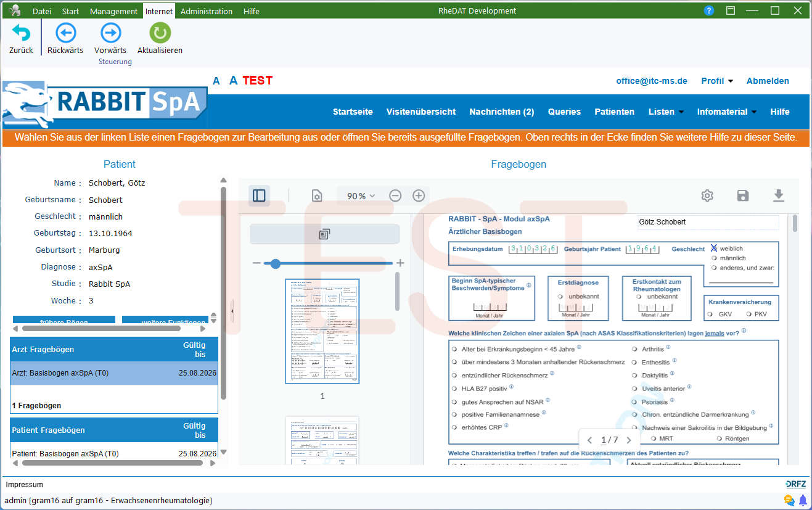812x510 pixels.
Task: Zoom in with the plus circle icon
Action: (419, 195)
